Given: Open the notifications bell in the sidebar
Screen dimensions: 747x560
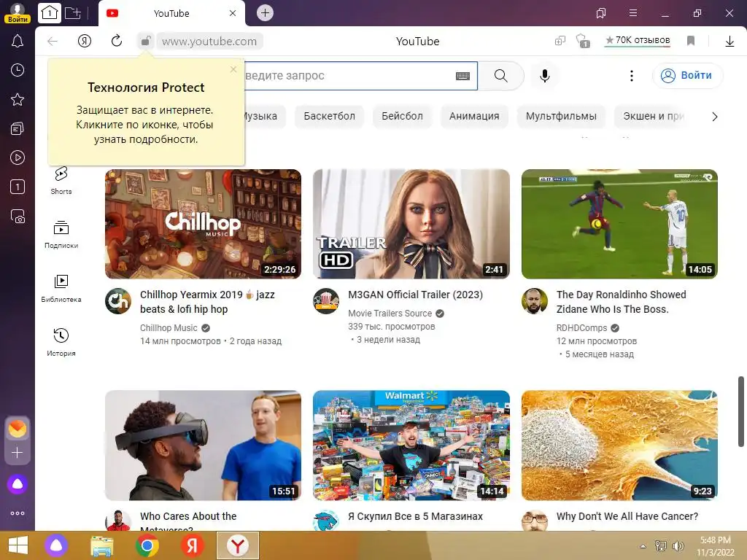Looking at the screenshot, I should pyautogui.click(x=18, y=41).
